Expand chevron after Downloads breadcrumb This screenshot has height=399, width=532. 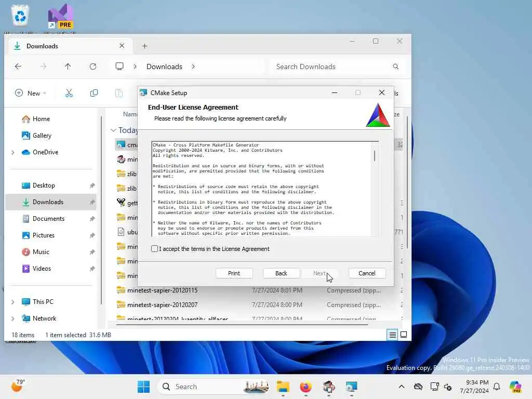(x=193, y=66)
